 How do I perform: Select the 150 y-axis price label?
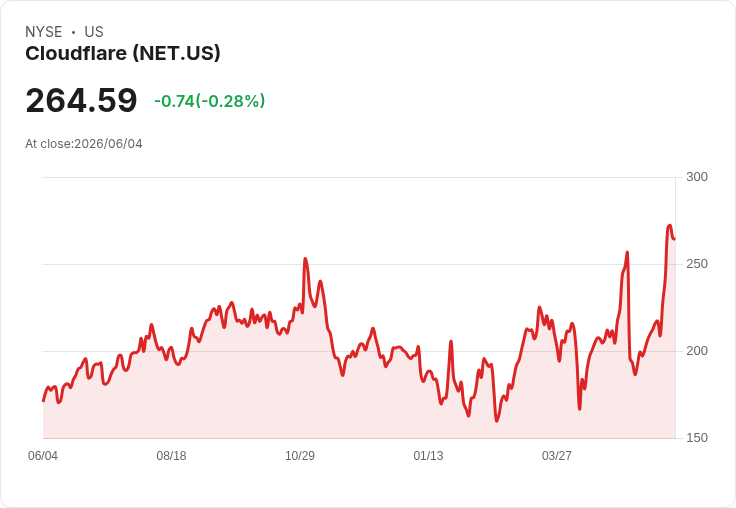click(x=697, y=438)
